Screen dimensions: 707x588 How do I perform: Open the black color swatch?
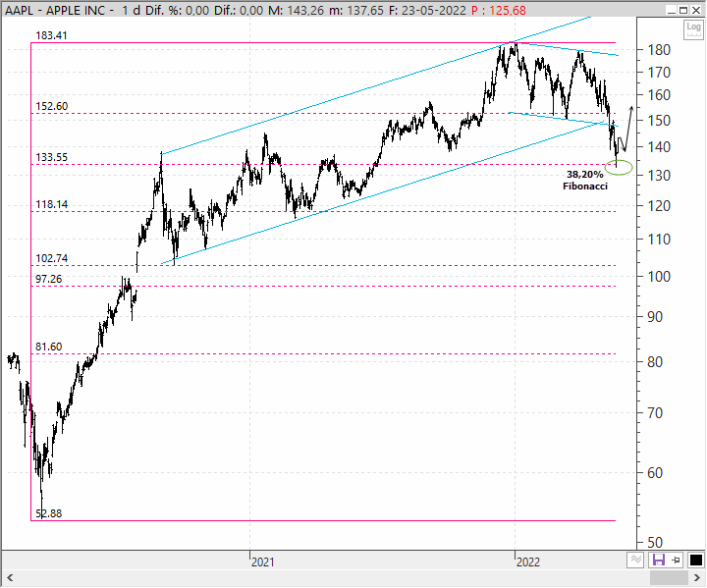[x=696, y=561]
